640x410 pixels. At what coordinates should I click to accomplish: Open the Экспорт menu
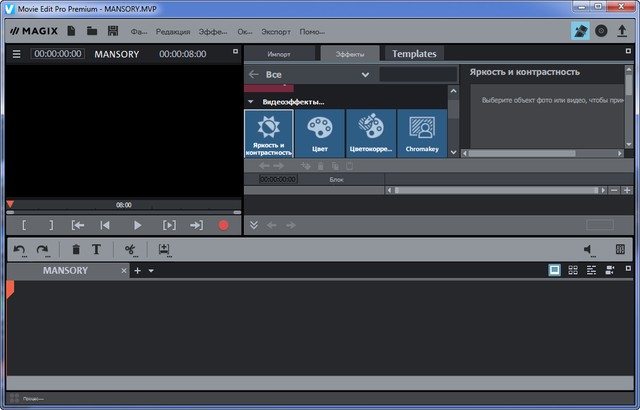click(274, 32)
